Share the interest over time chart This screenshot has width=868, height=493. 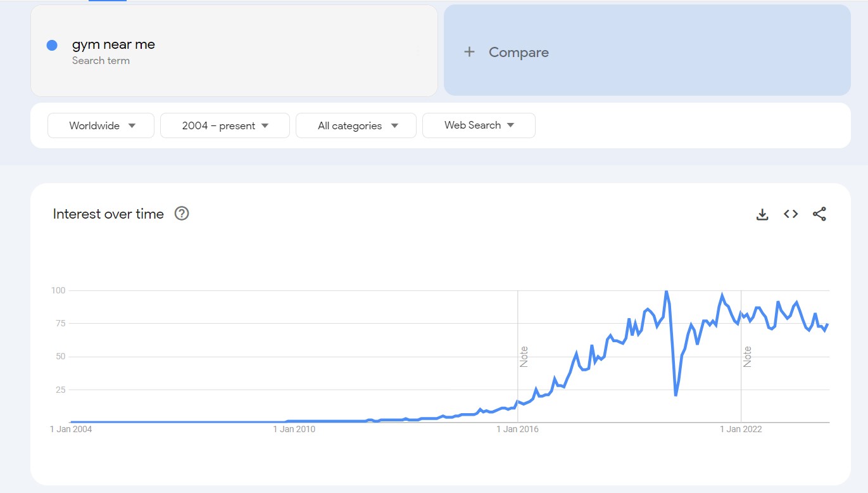point(819,214)
